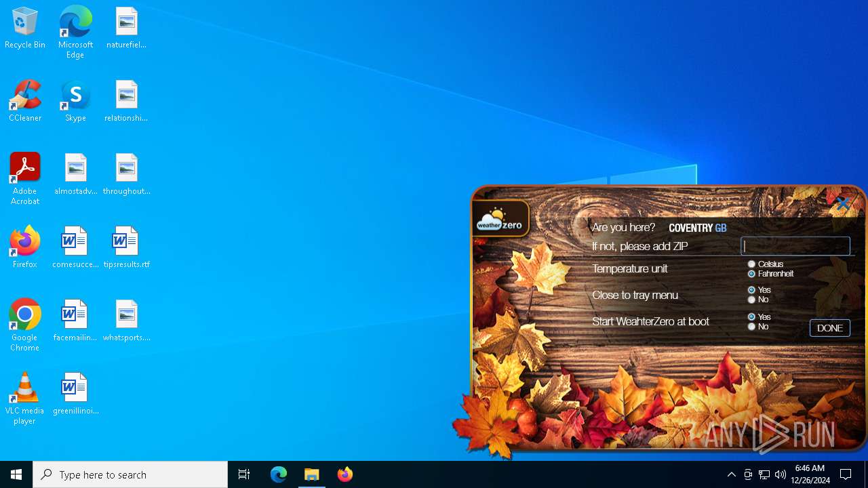Select the relationshi... image file

pyautogui.click(x=126, y=102)
